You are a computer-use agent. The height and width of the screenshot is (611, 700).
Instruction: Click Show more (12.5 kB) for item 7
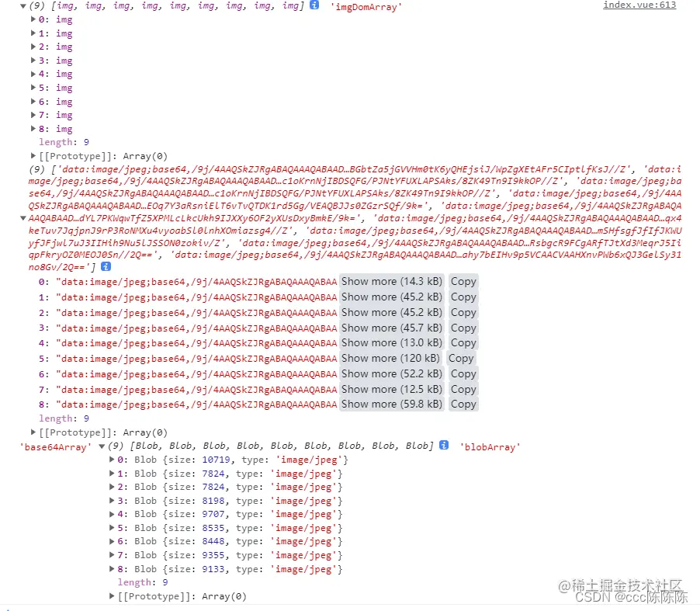[x=391, y=390]
